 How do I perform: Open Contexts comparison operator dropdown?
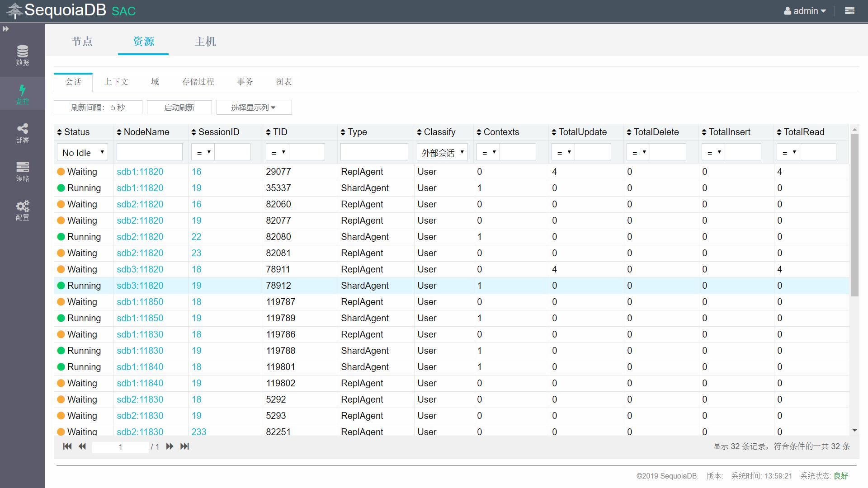[x=488, y=152]
